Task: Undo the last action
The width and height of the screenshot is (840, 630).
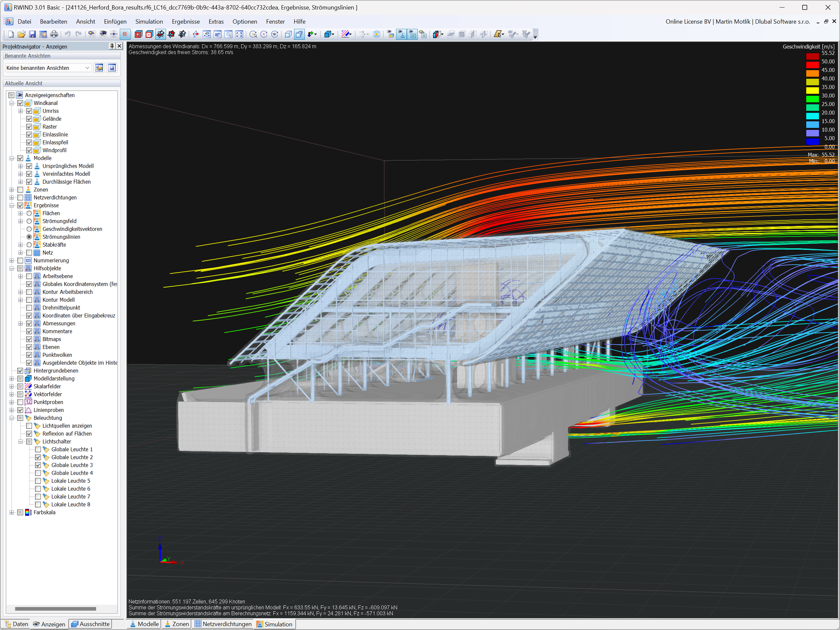Action: point(68,34)
